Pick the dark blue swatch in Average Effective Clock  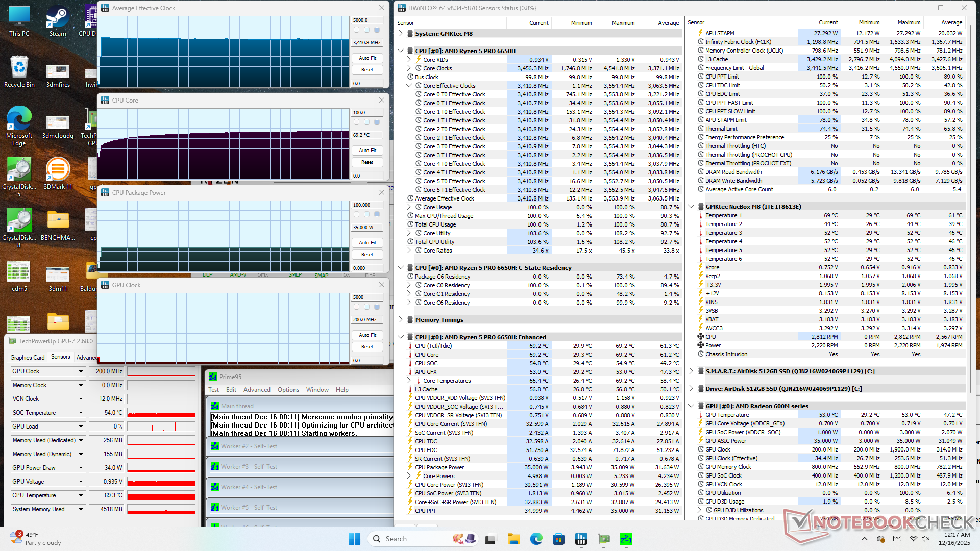(x=377, y=30)
